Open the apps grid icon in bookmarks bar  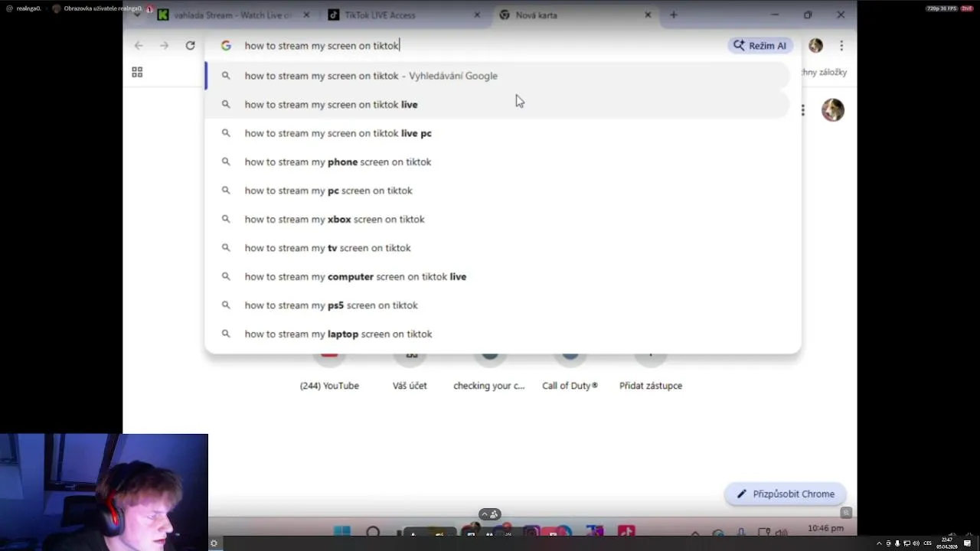click(x=137, y=72)
